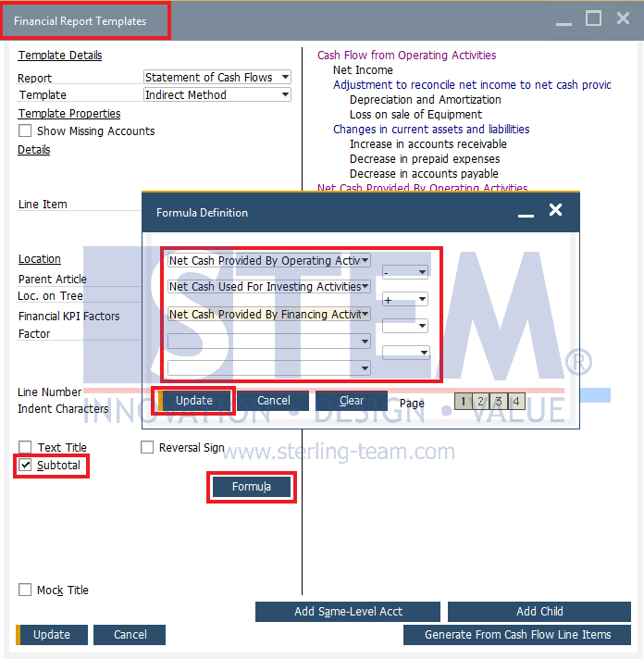Close the Formula Definition dialog
Image resolution: width=644 pixels, height=659 pixels.
(555, 209)
